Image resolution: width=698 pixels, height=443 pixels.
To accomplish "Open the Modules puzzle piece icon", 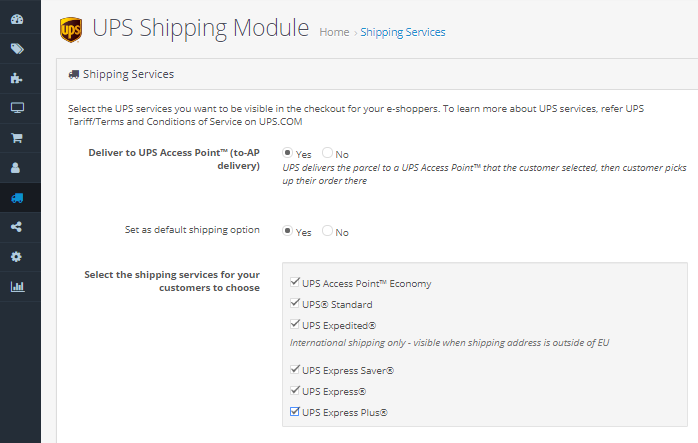I will pyautogui.click(x=16, y=78).
